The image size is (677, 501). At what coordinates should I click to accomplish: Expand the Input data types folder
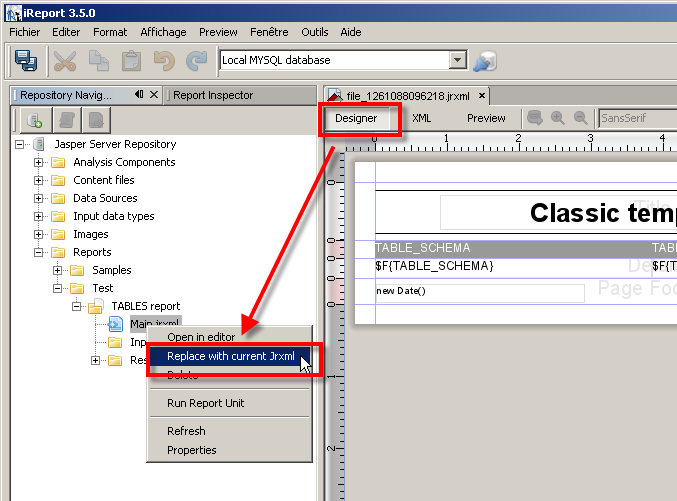[38, 216]
